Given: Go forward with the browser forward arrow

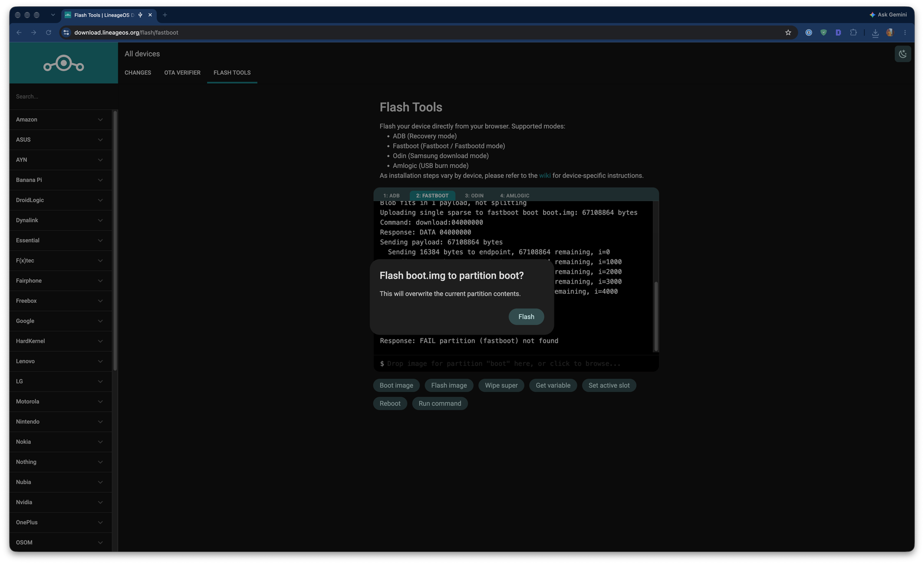Looking at the screenshot, I should 34,32.
